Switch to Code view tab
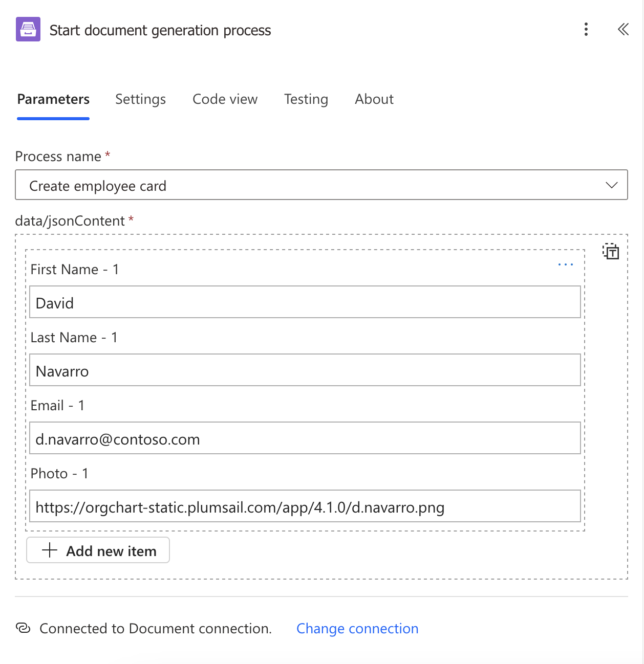 [x=225, y=99]
